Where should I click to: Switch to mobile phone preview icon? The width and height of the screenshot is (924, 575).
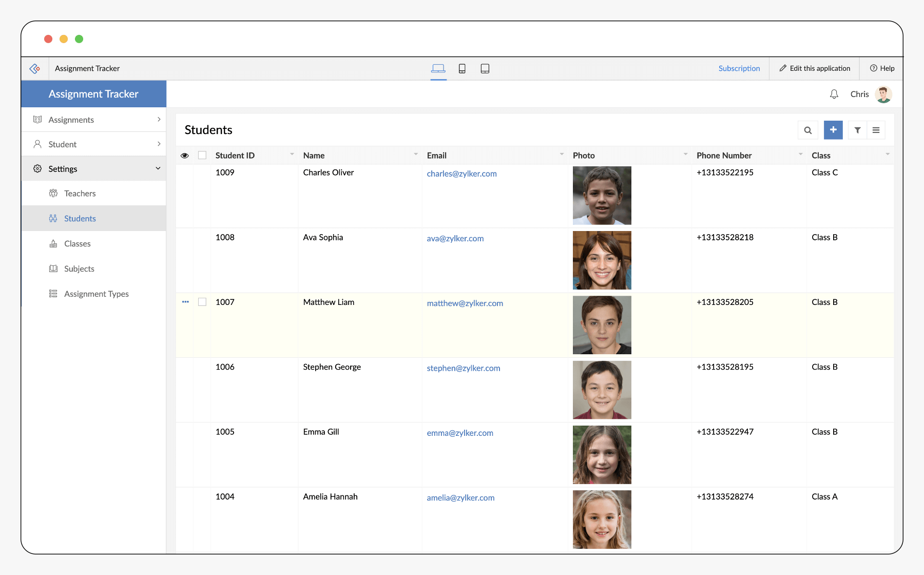462,69
